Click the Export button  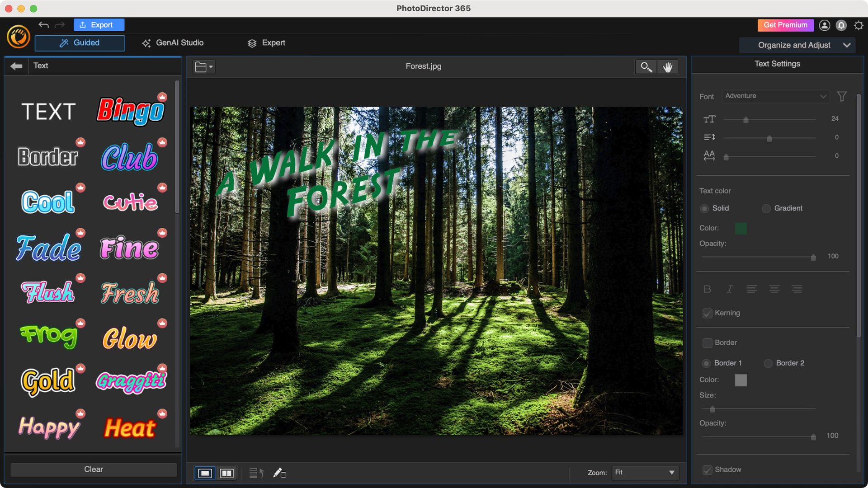(99, 25)
